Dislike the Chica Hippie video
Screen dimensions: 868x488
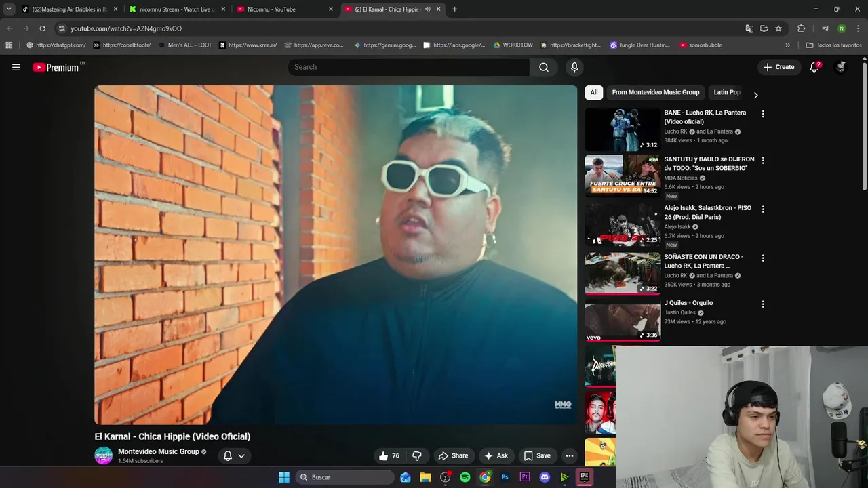(417, 455)
